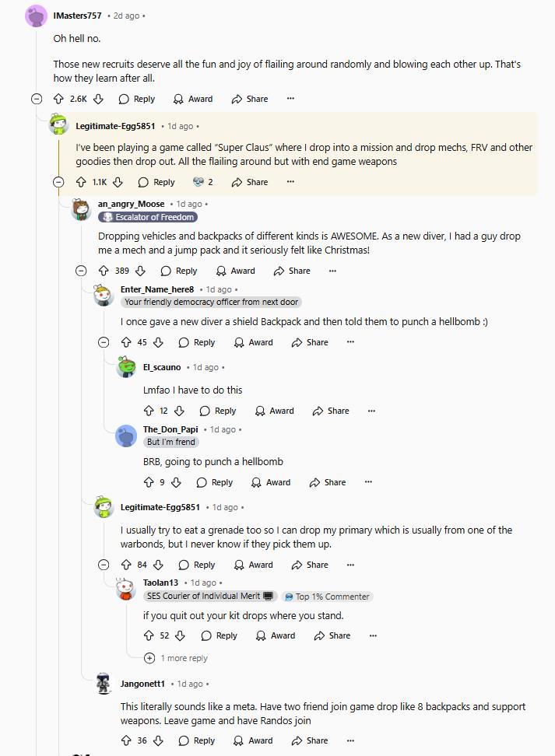This screenshot has width=555, height=756.
Task: Collapse IMasters757's comment thread
Action: point(37,99)
